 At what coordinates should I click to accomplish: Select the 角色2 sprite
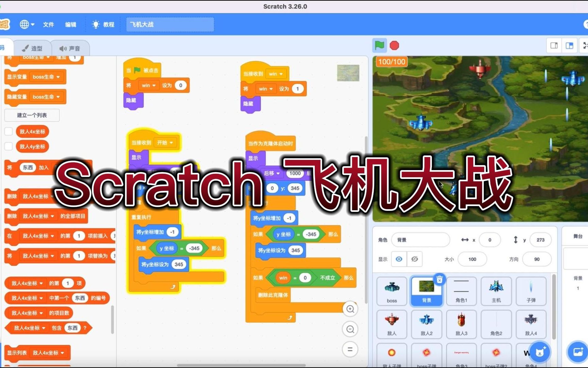click(x=496, y=324)
